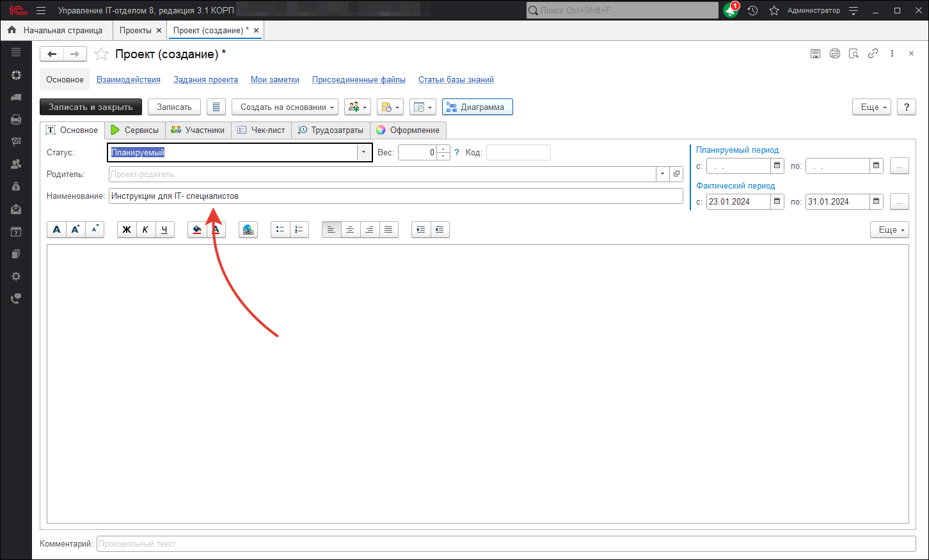Open the Задания проекта link
This screenshot has width=929, height=560.
pos(205,80)
